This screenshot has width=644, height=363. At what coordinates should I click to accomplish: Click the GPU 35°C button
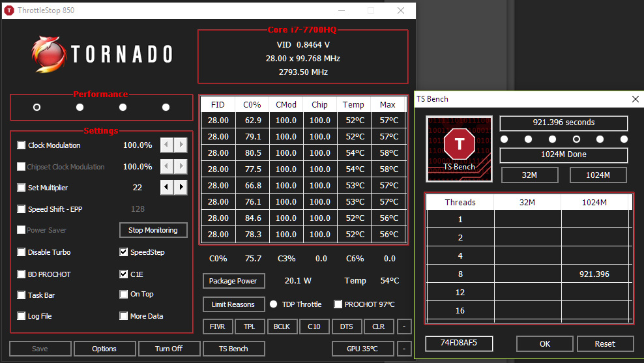click(x=362, y=349)
